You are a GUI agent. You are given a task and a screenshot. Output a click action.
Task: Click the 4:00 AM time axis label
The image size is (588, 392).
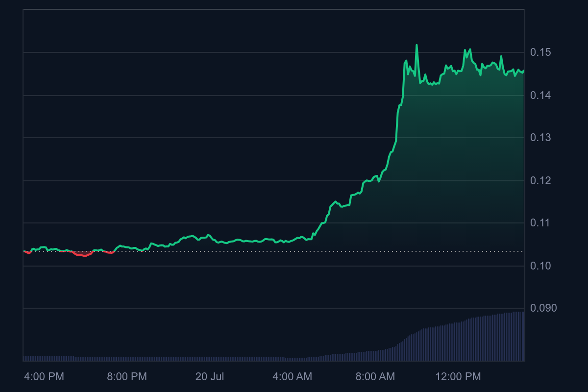[x=292, y=377]
